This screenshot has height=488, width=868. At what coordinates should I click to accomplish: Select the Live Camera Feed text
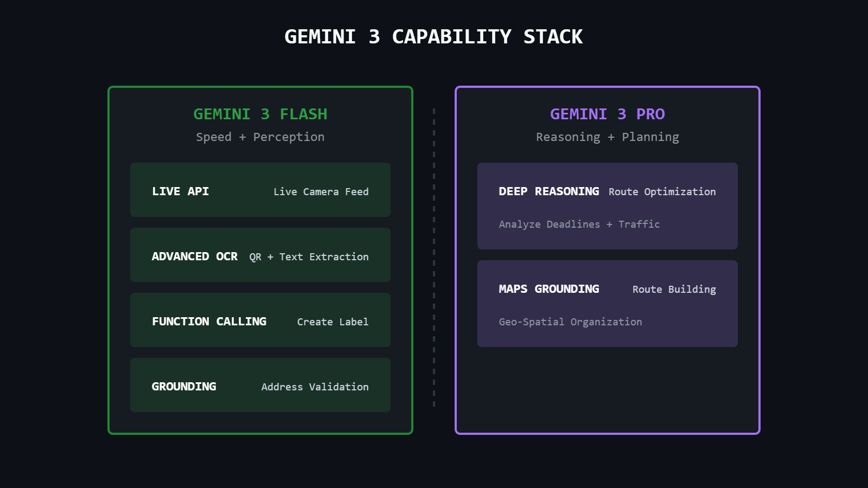pos(321,192)
